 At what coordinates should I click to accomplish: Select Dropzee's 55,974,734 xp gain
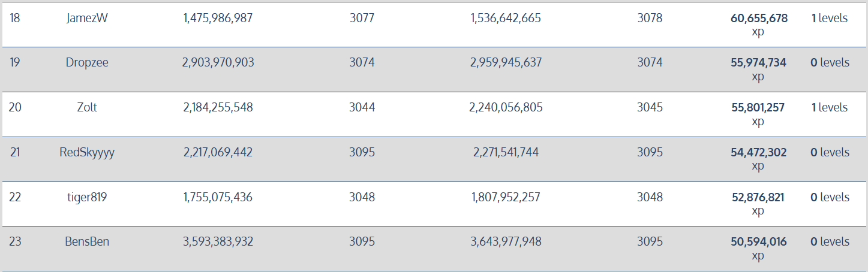pos(758,69)
